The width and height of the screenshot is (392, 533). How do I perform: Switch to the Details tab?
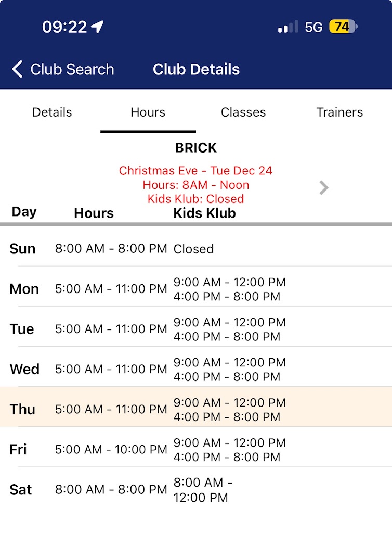(x=52, y=112)
